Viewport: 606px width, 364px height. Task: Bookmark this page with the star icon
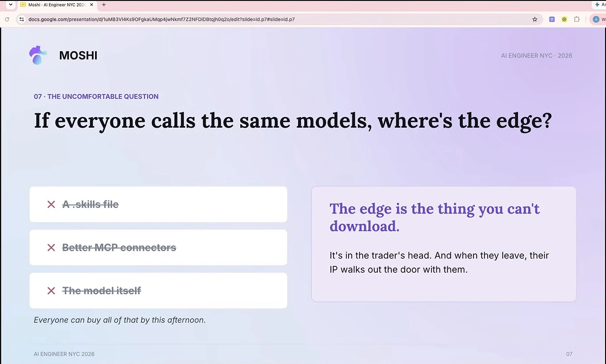point(535,19)
